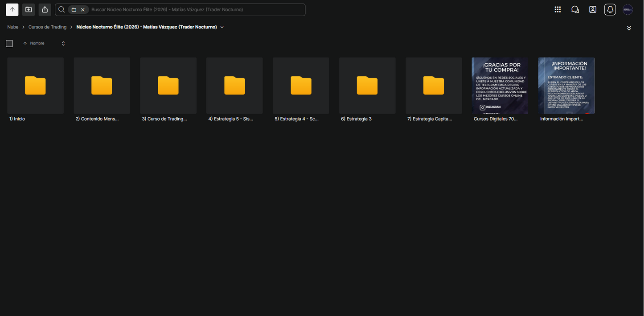Open the Nombre sort options chevrons

pos(63,43)
